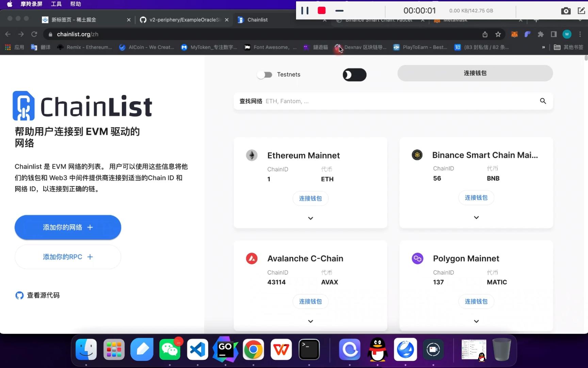Open the Chrome three-dot menu
Image resolution: width=588 pixels, height=368 pixels.
(580, 34)
